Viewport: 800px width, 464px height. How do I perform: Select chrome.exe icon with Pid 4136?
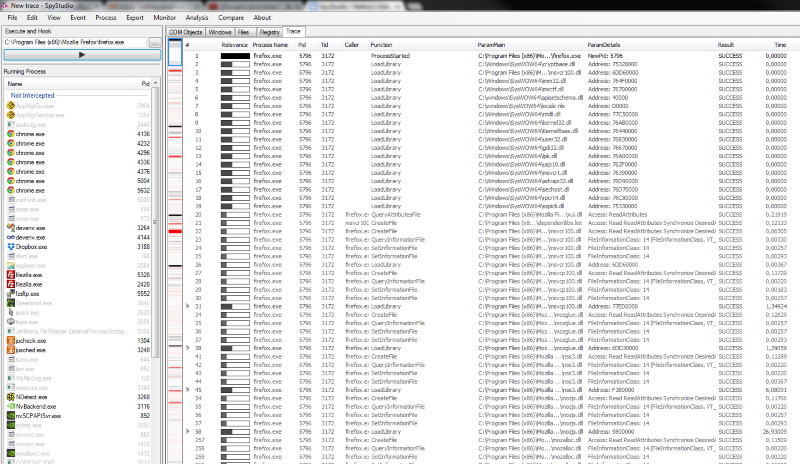pyautogui.click(x=11, y=134)
